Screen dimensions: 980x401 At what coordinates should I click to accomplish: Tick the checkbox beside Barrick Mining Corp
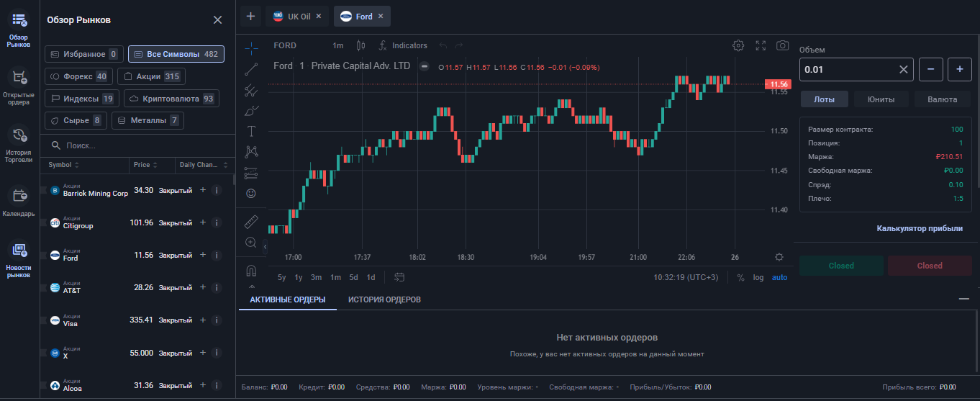pyautogui.click(x=43, y=190)
